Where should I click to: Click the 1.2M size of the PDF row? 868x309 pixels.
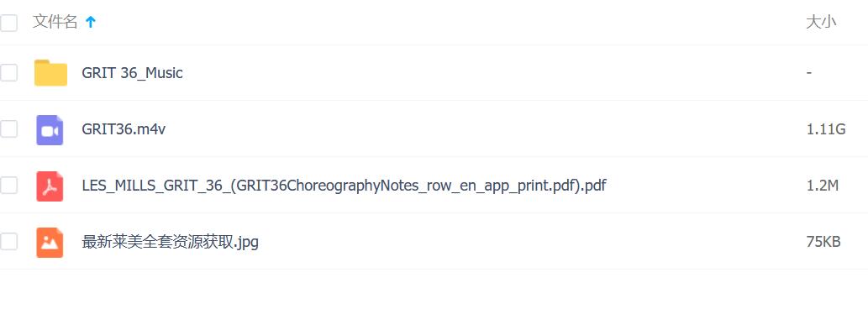pyautogui.click(x=823, y=186)
